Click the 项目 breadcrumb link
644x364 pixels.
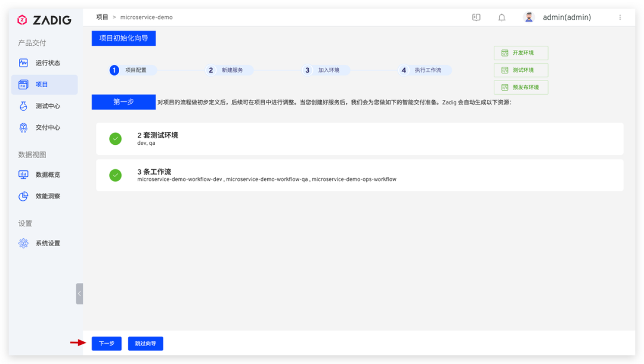102,17
